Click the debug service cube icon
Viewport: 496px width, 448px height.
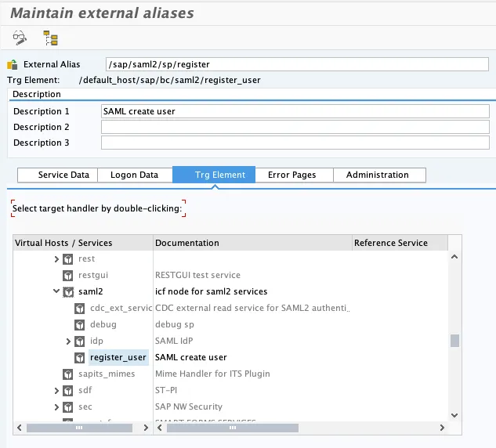coord(80,324)
